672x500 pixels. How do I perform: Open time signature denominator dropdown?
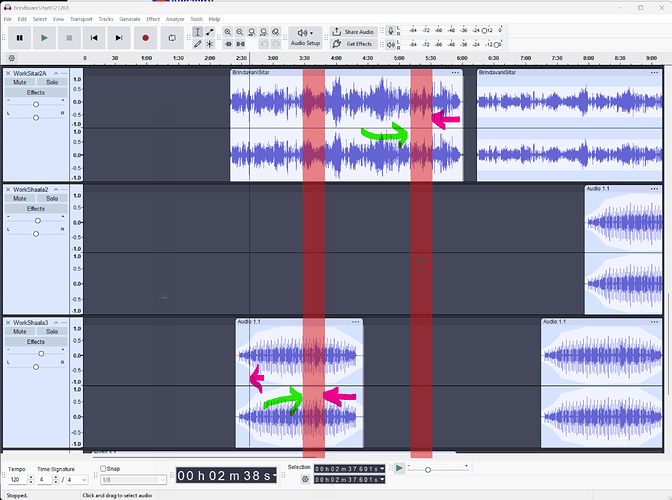(77, 479)
